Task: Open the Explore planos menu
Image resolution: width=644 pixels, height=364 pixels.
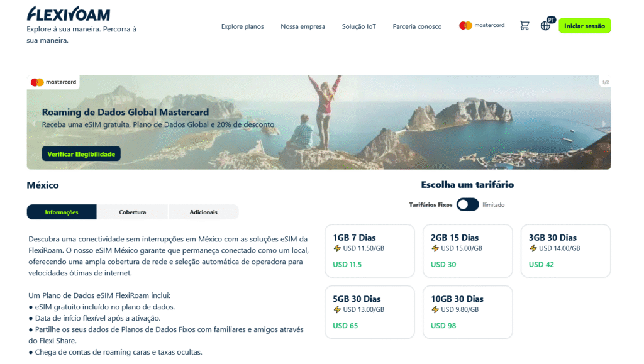Action: click(x=242, y=26)
